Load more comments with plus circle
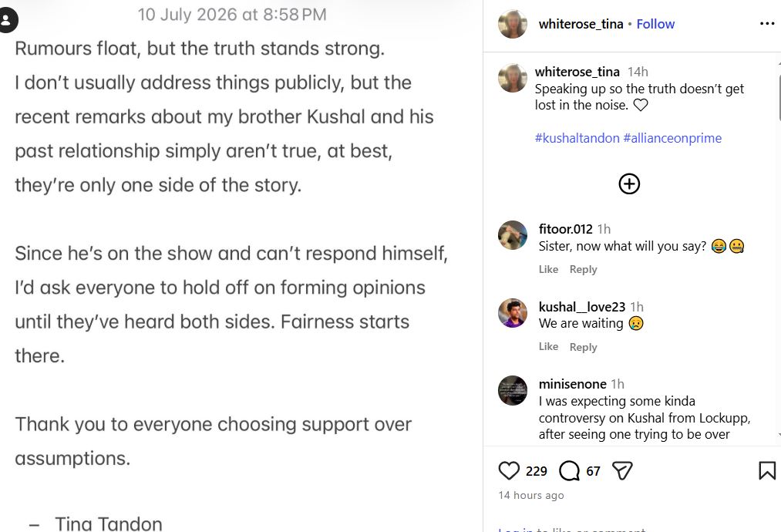Screen dimensions: 781x532 click(x=629, y=184)
